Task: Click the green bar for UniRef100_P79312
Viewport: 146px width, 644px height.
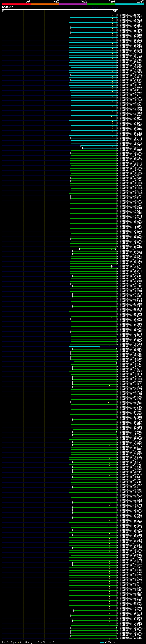Action: pyautogui.click(x=91, y=266)
